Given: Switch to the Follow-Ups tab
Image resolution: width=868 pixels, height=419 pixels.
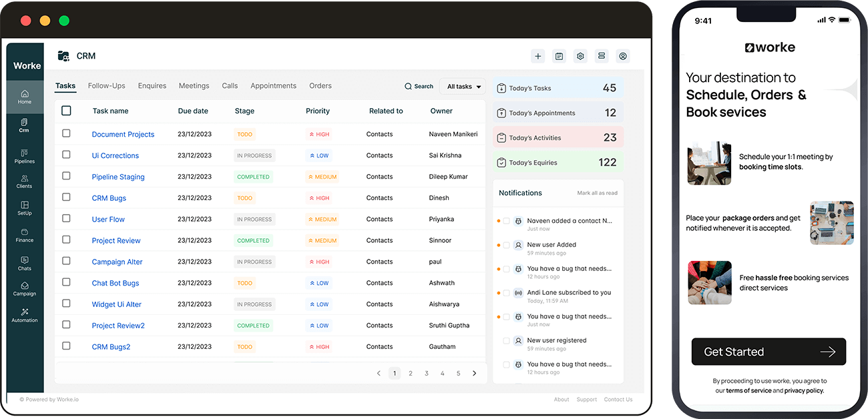Looking at the screenshot, I should coord(106,86).
